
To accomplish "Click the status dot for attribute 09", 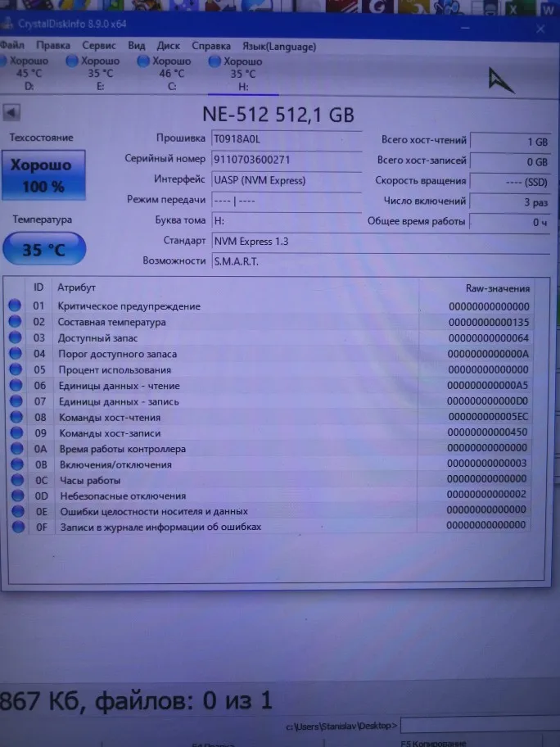I will [x=16, y=432].
